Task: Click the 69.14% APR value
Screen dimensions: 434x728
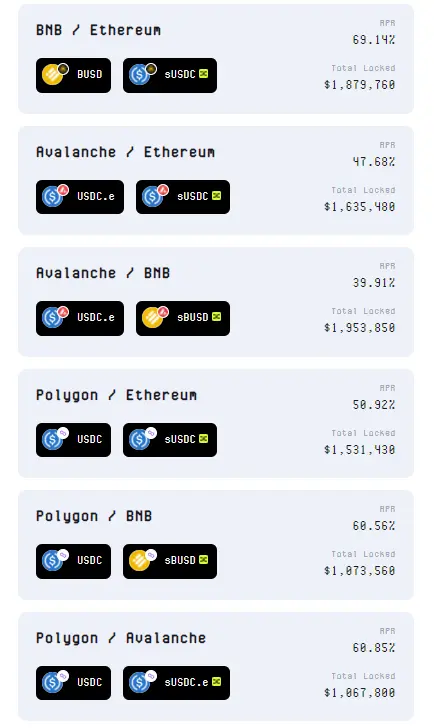Action: point(374,40)
